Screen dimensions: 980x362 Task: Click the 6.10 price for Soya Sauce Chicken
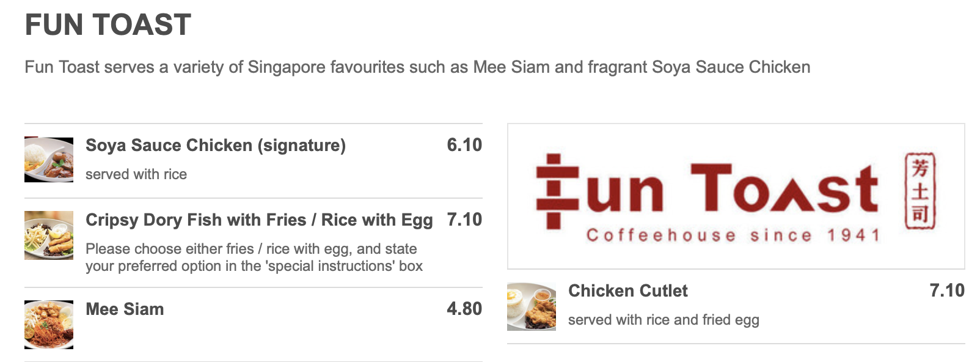tap(464, 146)
